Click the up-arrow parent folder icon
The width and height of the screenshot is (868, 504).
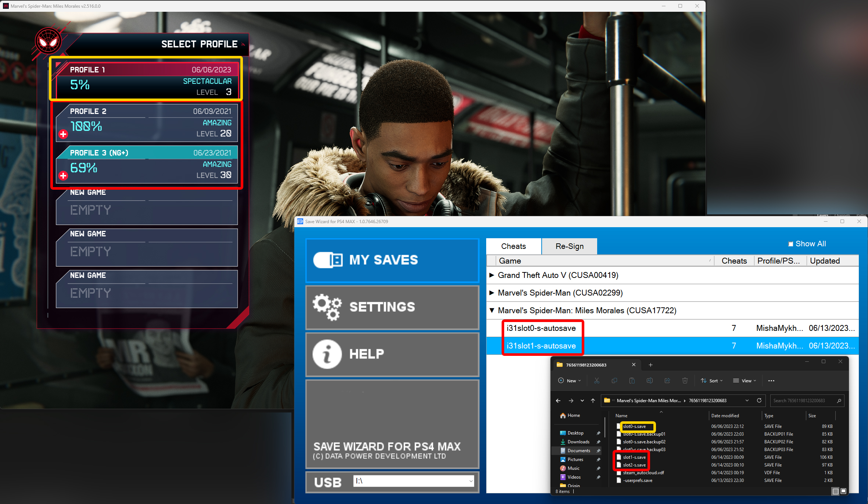click(x=593, y=400)
